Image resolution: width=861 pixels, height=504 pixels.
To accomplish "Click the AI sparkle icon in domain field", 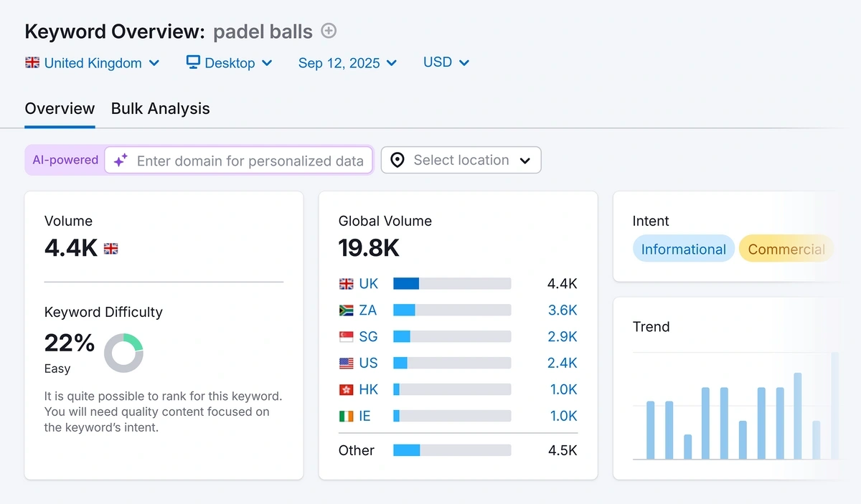I will pos(121,161).
